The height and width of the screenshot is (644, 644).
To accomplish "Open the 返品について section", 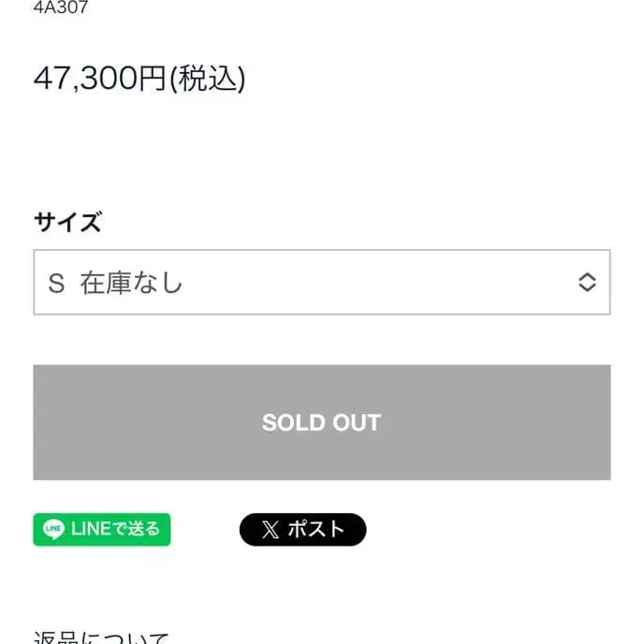I will coord(101,637).
